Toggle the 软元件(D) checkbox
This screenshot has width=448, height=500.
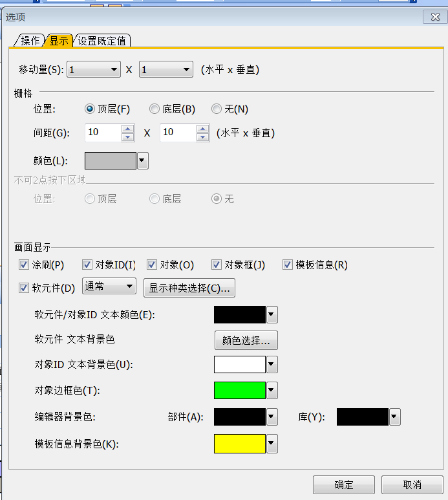pos(24,288)
